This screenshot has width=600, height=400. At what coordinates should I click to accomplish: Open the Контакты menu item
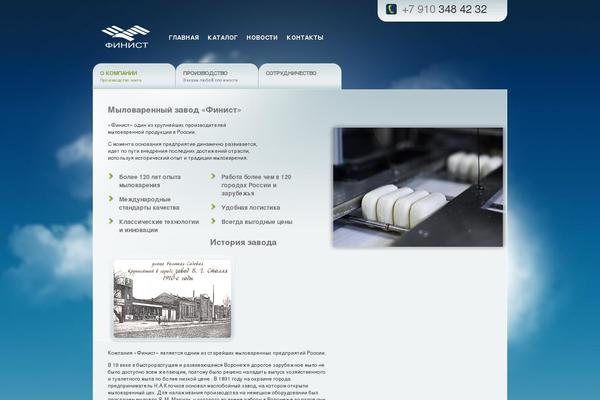[305, 38]
